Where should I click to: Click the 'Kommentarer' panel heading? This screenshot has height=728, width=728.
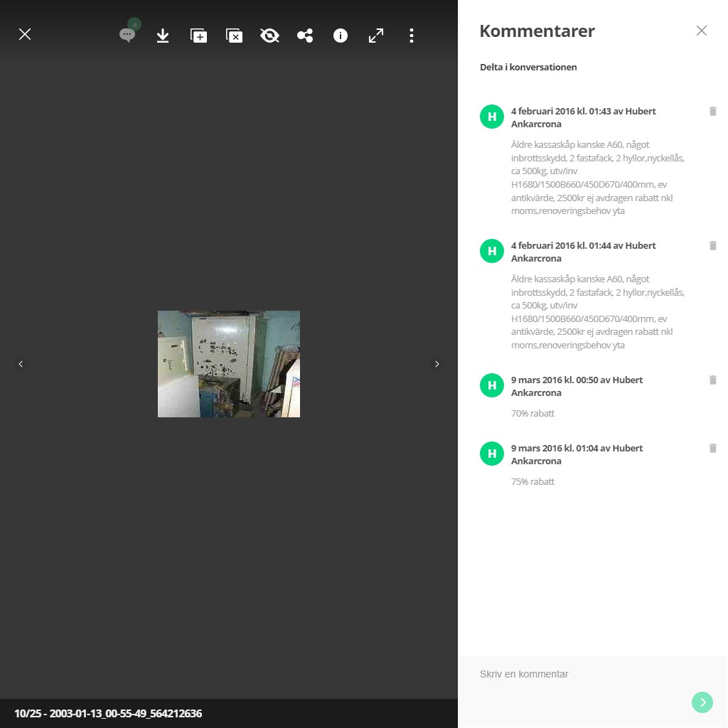[x=537, y=31]
